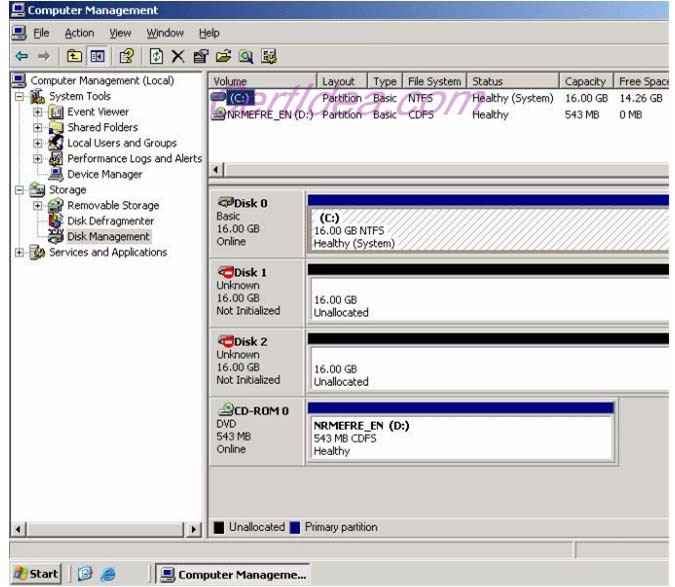This screenshot has height=587, width=675.
Task: Click the Help question mark toolbar icon
Action: coord(127,56)
